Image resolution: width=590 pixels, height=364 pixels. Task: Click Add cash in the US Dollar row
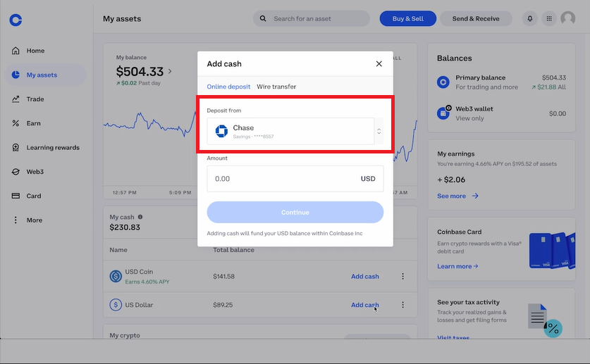[x=365, y=305]
